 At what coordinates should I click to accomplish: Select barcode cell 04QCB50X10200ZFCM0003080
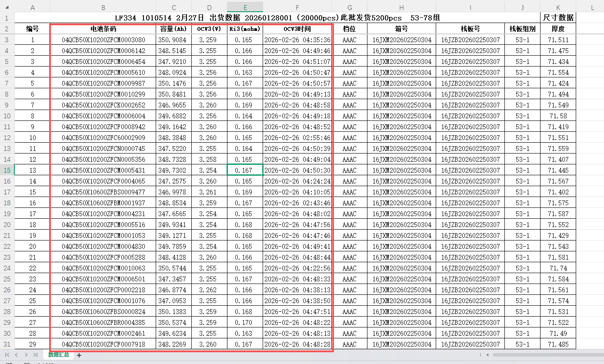pos(103,40)
